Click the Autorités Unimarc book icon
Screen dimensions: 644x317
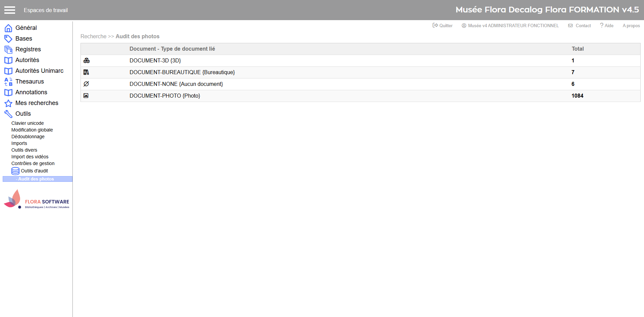point(8,71)
